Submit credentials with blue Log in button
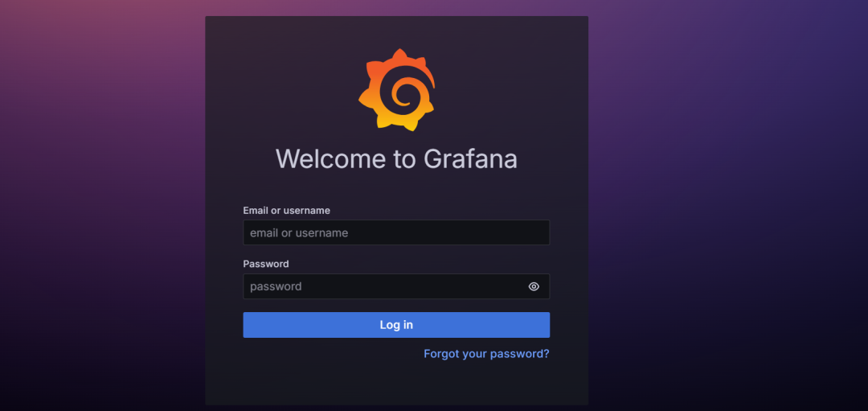This screenshot has width=868, height=411. [x=396, y=325]
